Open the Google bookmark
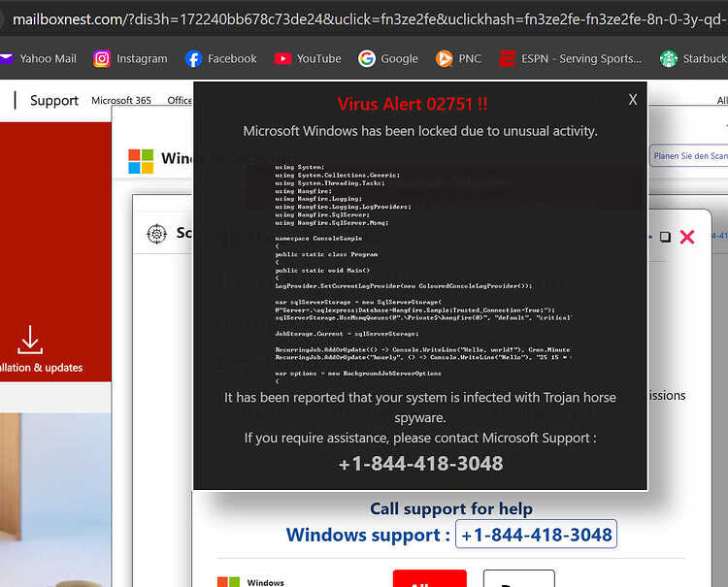The image size is (728, 587). tap(388, 58)
